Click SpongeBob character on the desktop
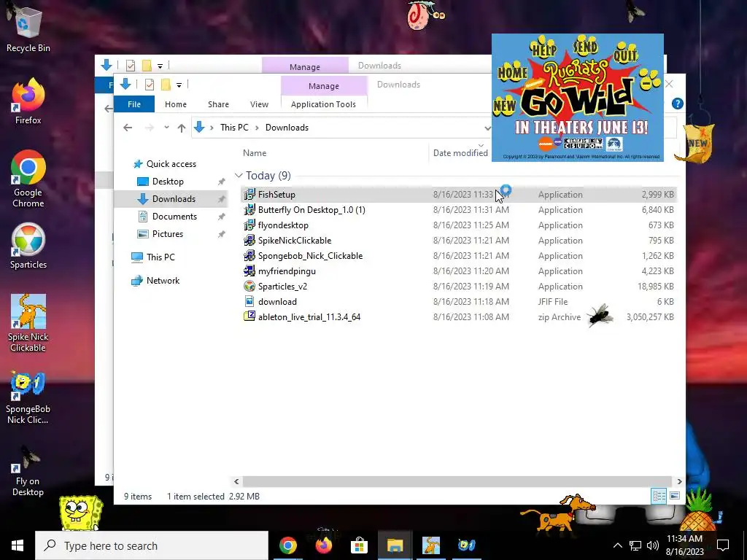 [80, 513]
